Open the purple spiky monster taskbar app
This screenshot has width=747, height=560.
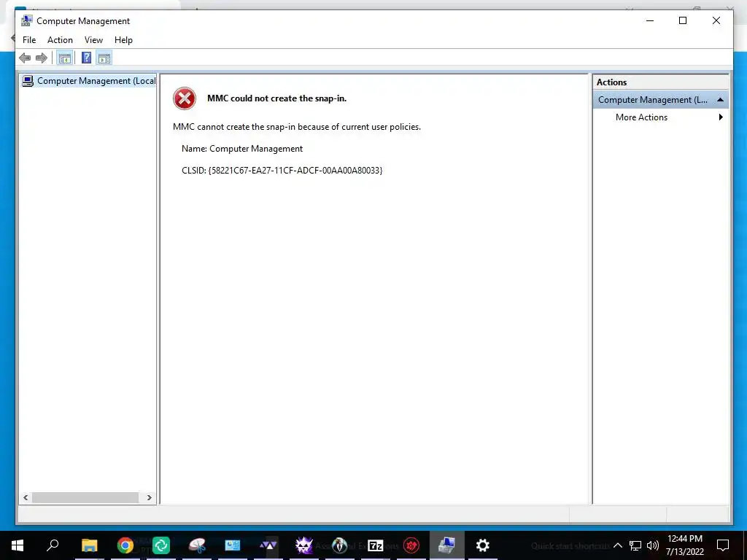tap(304, 545)
